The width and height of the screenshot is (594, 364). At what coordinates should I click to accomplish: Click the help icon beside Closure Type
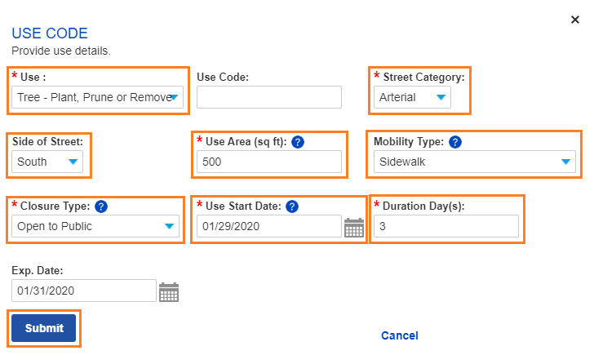[102, 206]
